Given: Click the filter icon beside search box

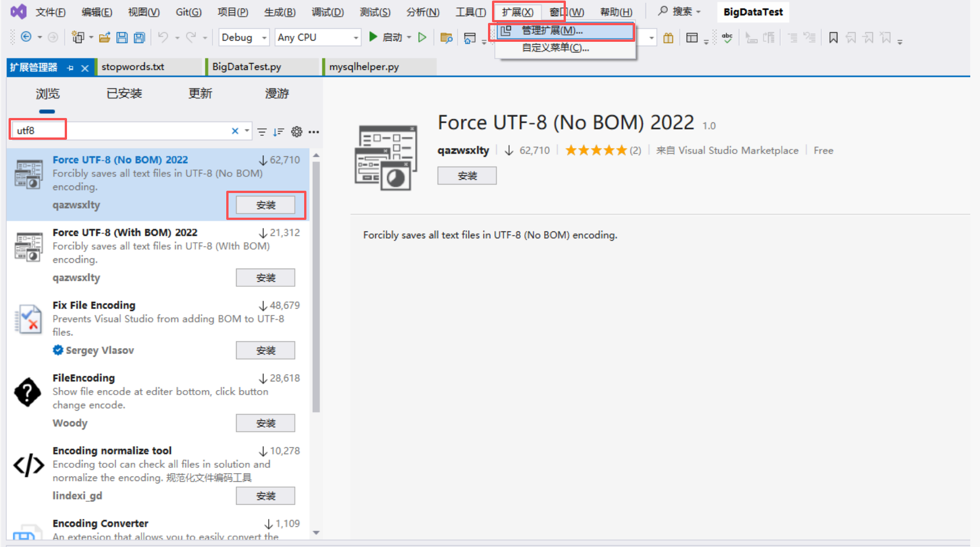Looking at the screenshot, I should 262,132.
